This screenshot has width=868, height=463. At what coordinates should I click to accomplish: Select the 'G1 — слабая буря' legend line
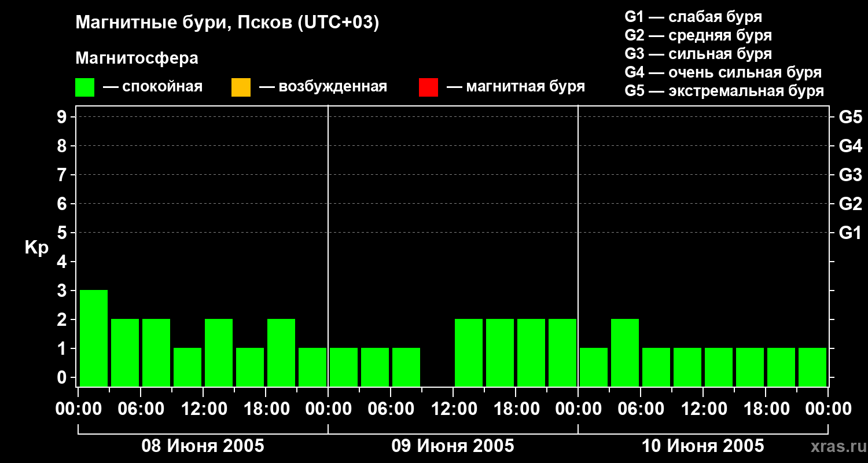[693, 17]
